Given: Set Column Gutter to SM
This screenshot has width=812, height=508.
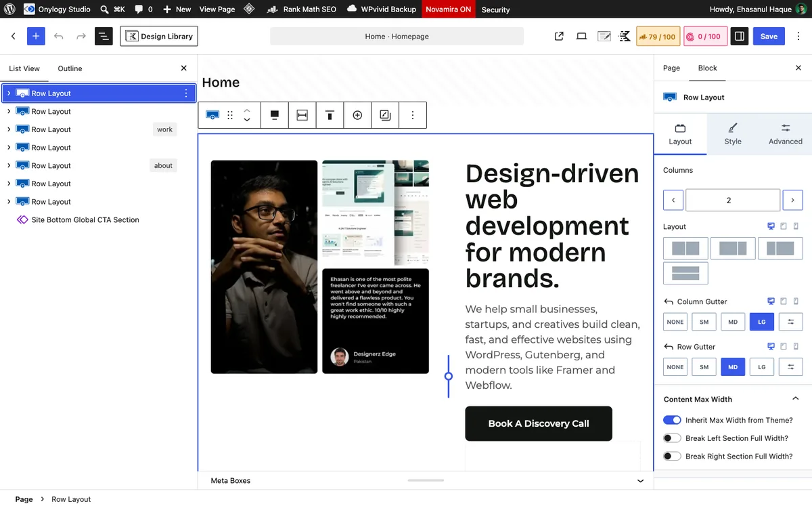Looking at the screenshot, I should click(x=704, y=322).
